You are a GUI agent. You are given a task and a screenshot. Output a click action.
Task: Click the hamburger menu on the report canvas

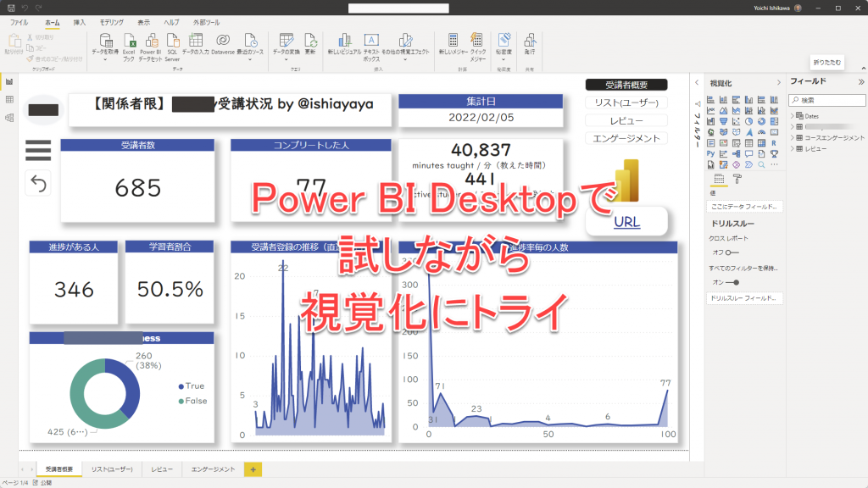(38, 150)
